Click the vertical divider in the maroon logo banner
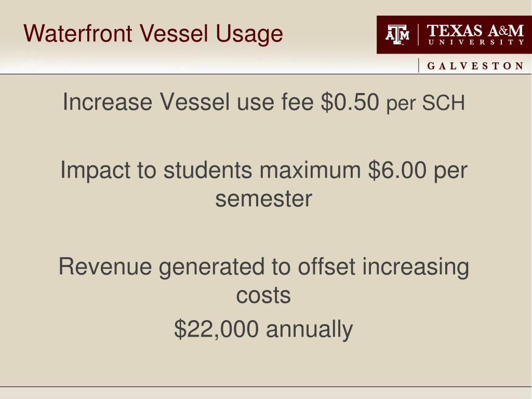The image size is (532, 399). click(418, 35)
